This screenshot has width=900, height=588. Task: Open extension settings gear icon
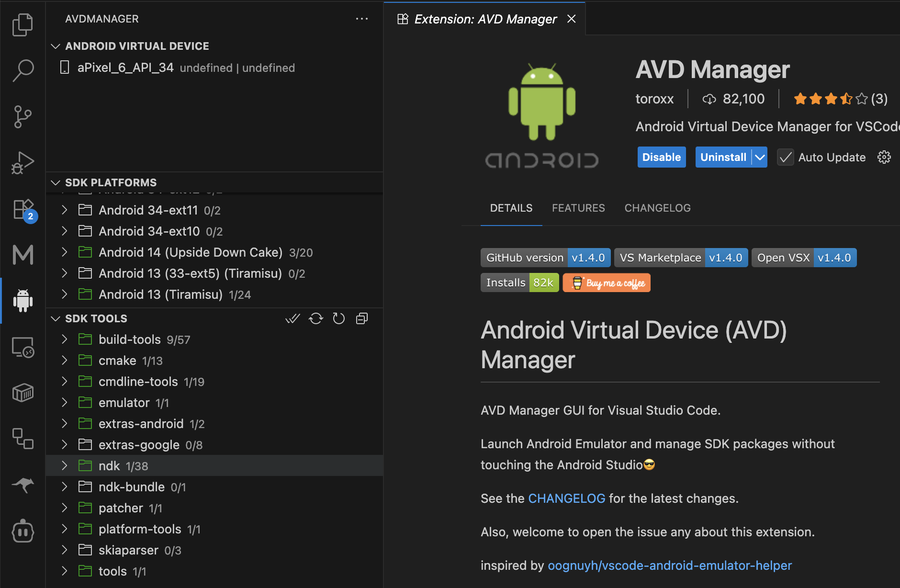click(884, 157)
